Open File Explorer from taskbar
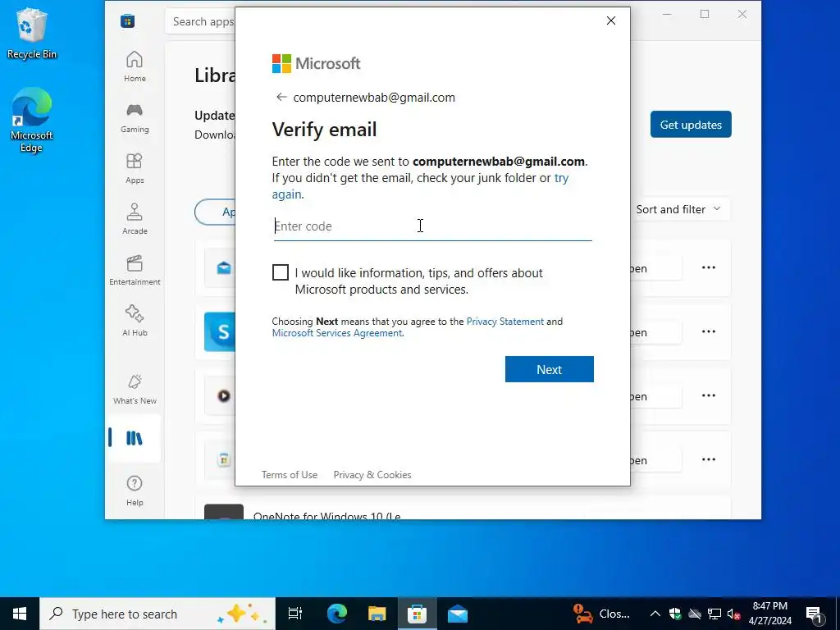840x630 pixels. (x=377, y=614)
